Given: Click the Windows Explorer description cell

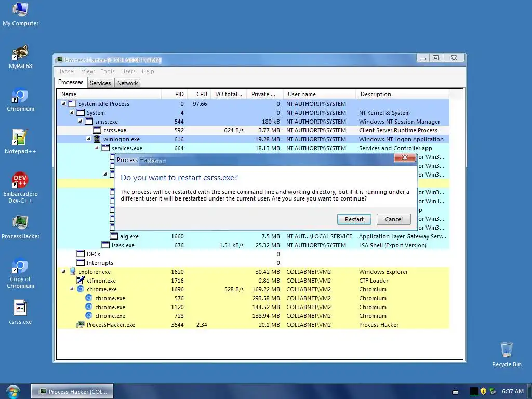Looking at the screenshot, I should [x=383, y=272].
